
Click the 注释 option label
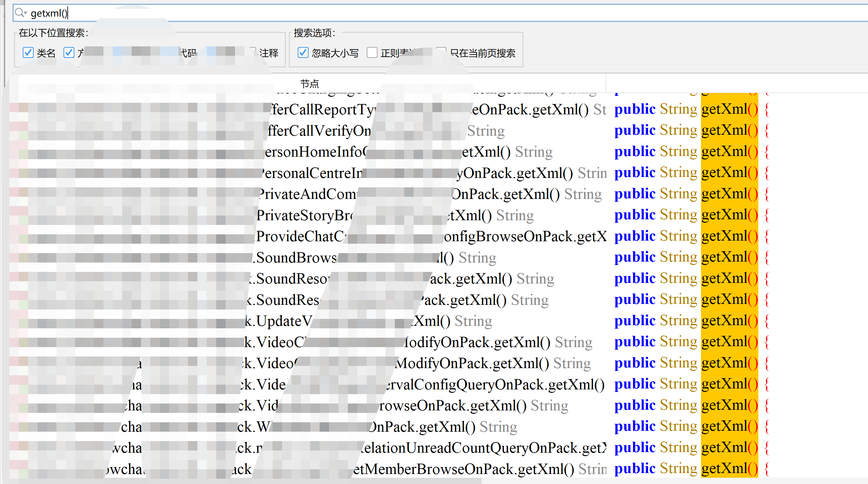269,53
